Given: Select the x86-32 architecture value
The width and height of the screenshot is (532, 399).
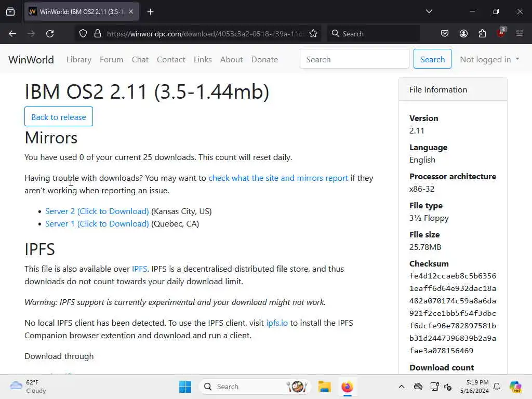Looking at the screenshot, I should point(422,189).
